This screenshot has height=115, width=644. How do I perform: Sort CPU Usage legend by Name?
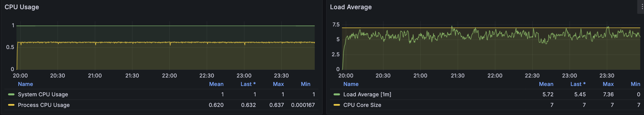point(25,84)
